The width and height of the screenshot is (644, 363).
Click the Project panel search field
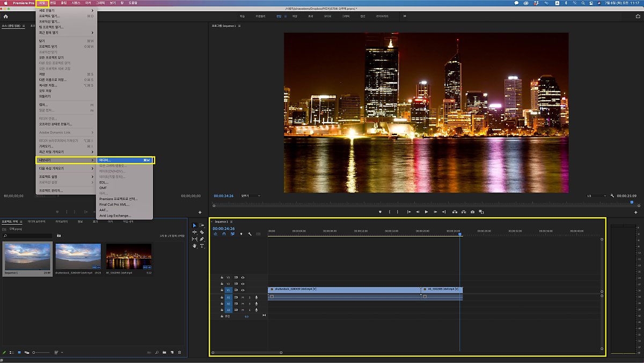27,235
